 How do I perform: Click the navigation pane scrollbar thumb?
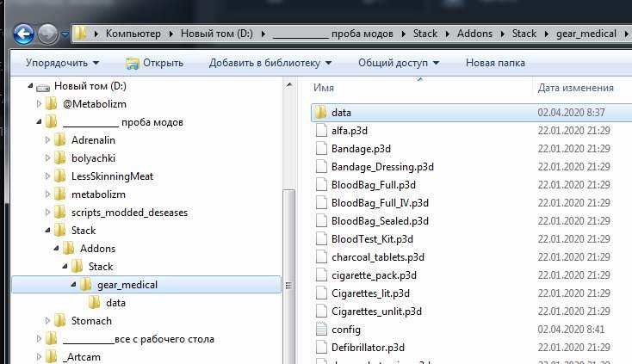coord(289,276)
